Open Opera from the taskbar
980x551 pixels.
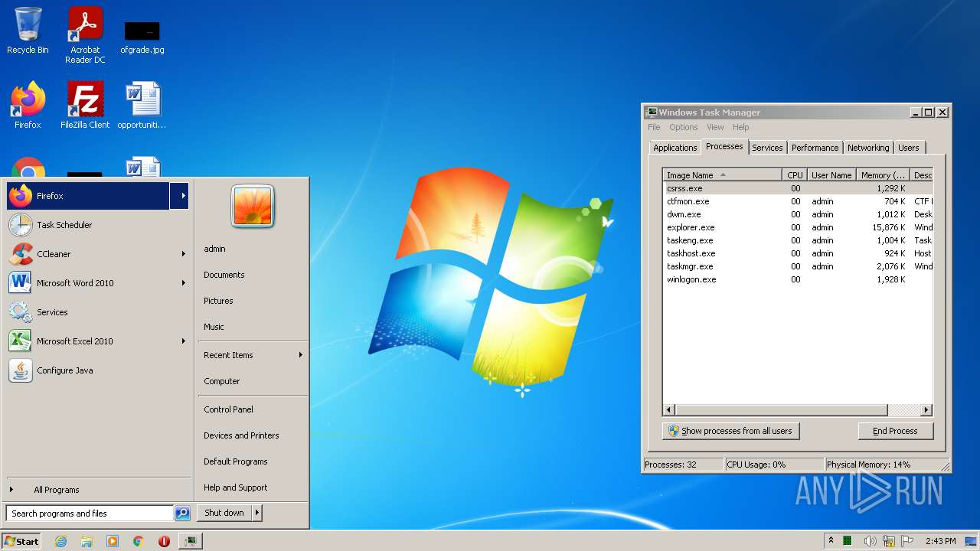[164, 541]
